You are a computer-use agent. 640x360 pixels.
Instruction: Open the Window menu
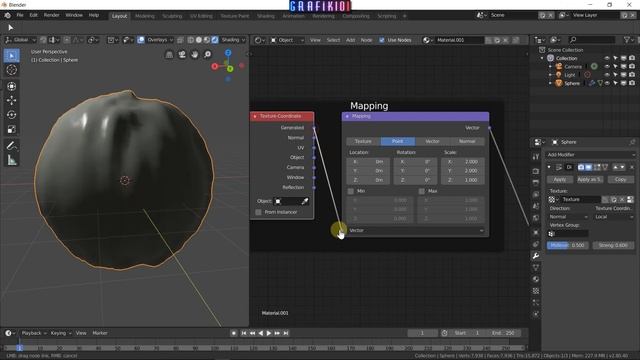pos(74,15)
